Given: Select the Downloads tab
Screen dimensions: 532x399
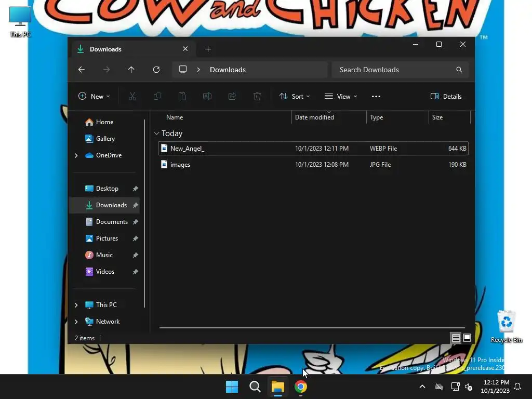Looking at the screenshot, I should click(132, 49).
